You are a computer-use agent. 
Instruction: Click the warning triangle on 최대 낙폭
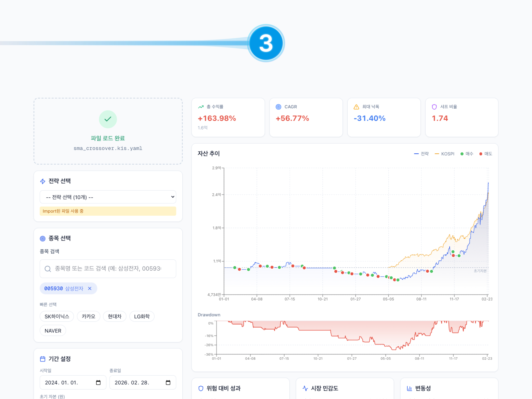(x=356, y=107)
